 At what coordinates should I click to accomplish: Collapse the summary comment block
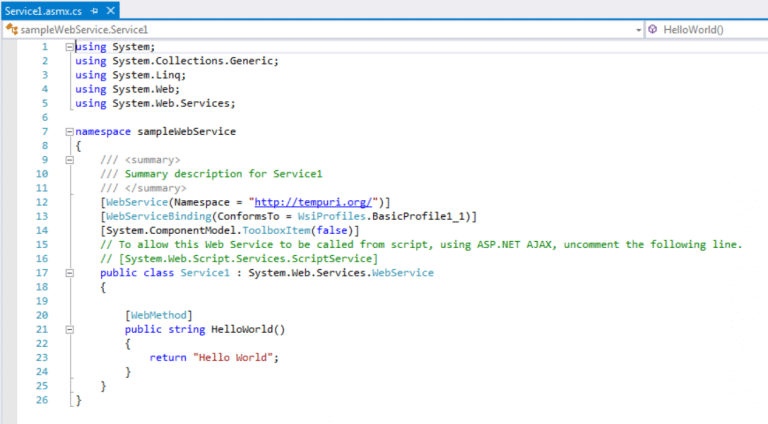(68, 159)
